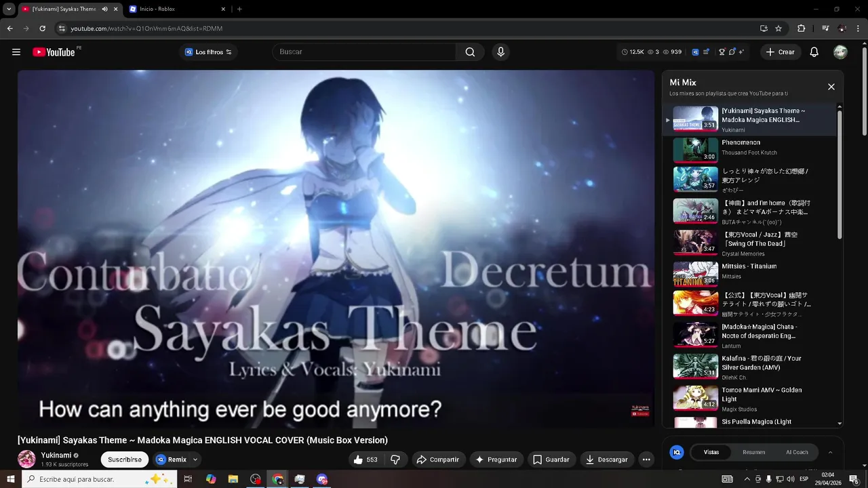Go back in the browser
This screenshot has width=868, height=488.
tap(9, 28)
